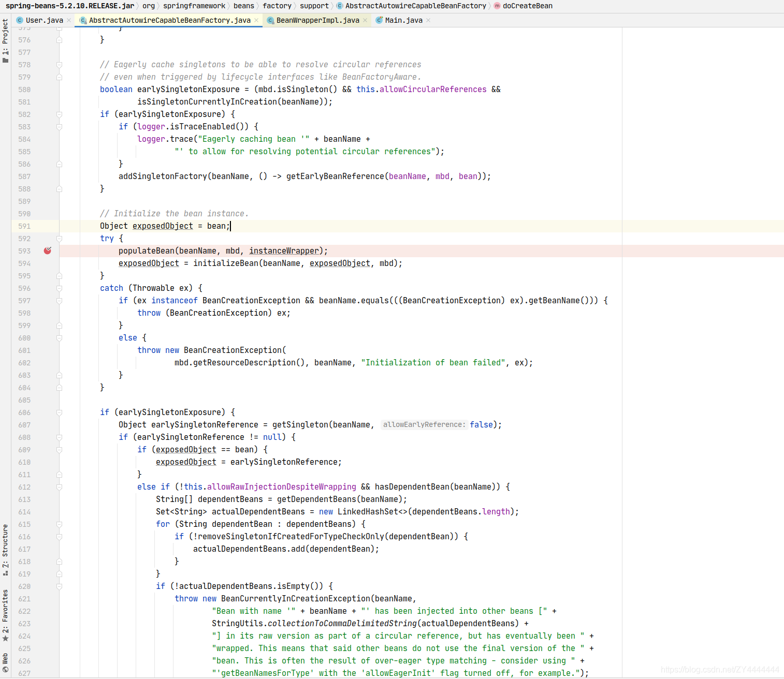The height and width of the screenshot is (679, 784).
Task: Toggle breakpoint on line 593
Action: 48,250
